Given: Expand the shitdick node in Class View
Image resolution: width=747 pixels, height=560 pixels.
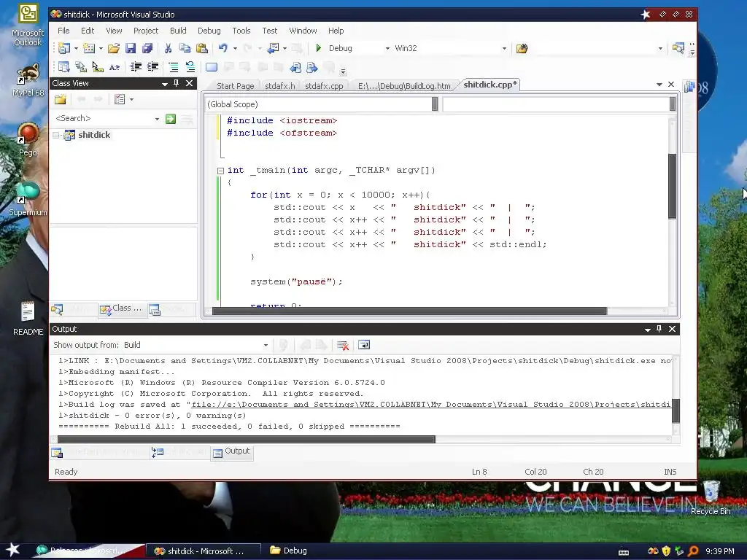Looking at the screenshot, I should click(55, 135).
